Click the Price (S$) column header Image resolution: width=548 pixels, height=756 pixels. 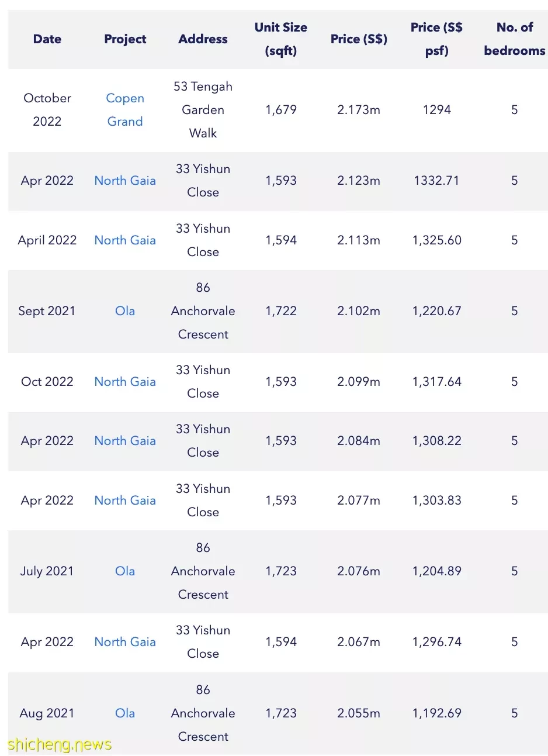[359, 39]
